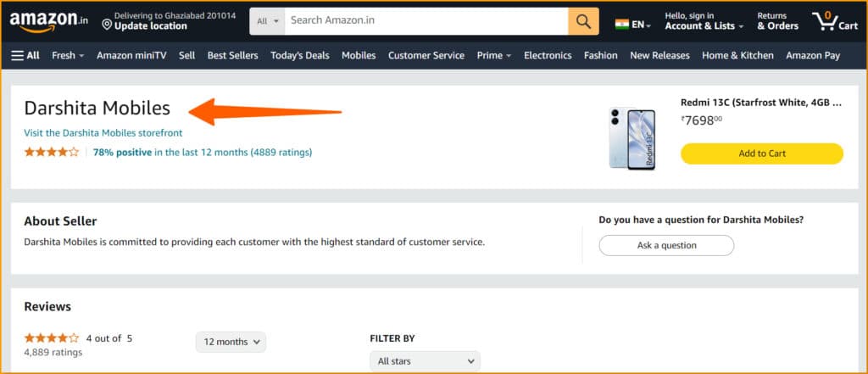
Task: Open New Releases
Action: point(659,55)
